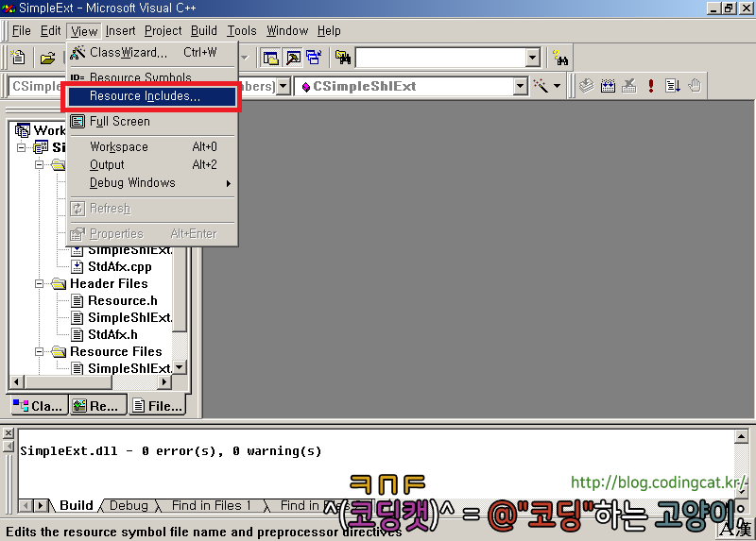Screen dimensions: 756x541
Task: Close the output pane with X button
Action: pos(9,433)
